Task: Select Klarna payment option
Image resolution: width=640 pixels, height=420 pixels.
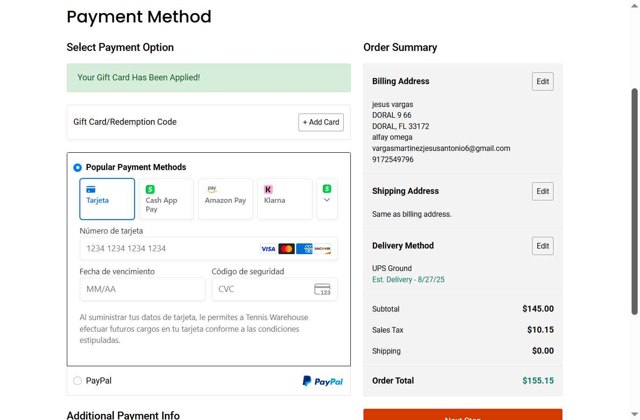Action: 285,199
